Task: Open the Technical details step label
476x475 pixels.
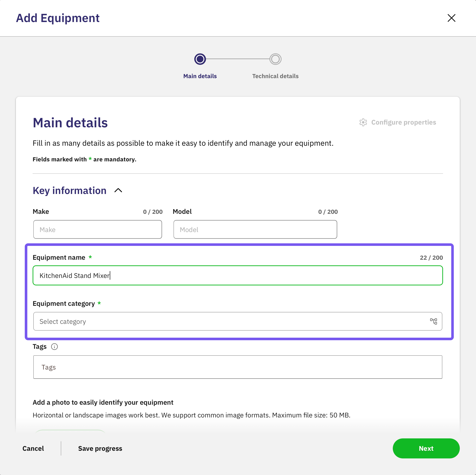Action: 275,76
